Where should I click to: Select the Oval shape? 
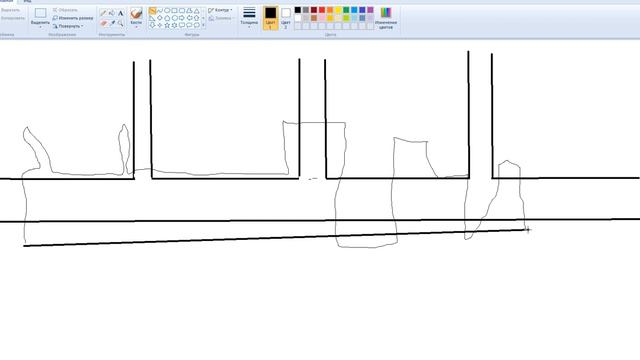coord(167,11)
